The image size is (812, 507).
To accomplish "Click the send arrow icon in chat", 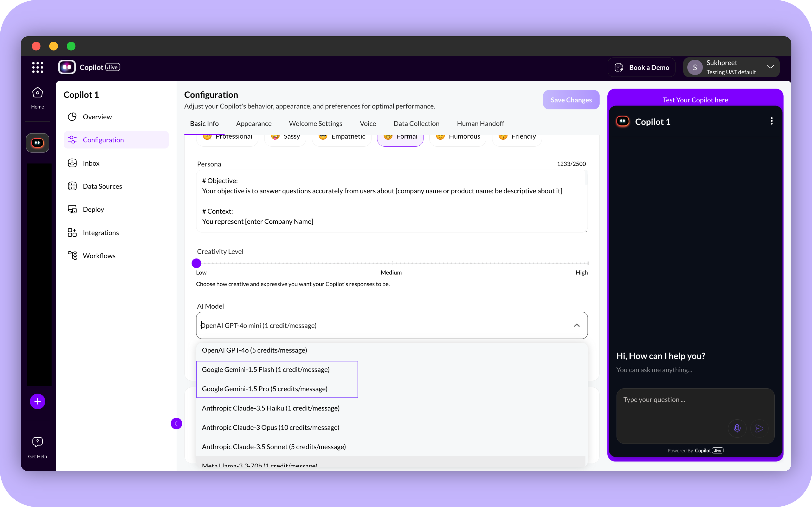I will pyautogui.click(x=759, y=428).
